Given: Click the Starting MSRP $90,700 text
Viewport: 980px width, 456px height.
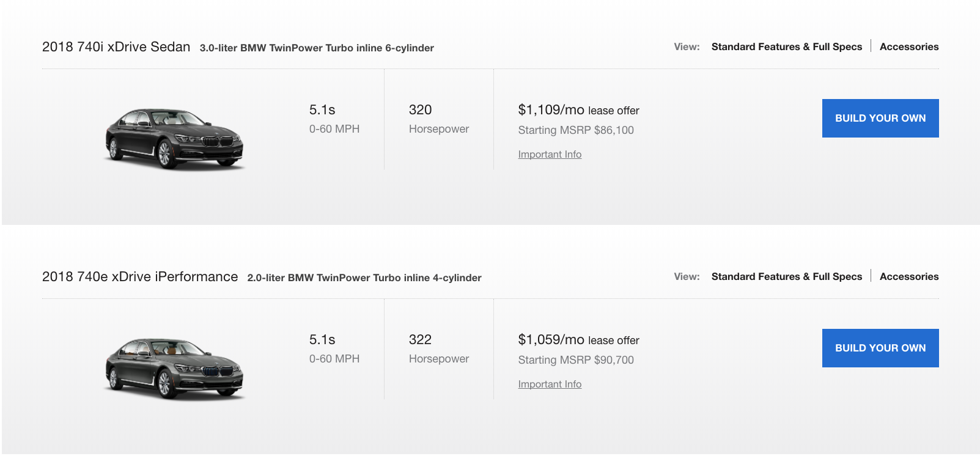Looking at the screenshot, I should [x=576, y=360].
